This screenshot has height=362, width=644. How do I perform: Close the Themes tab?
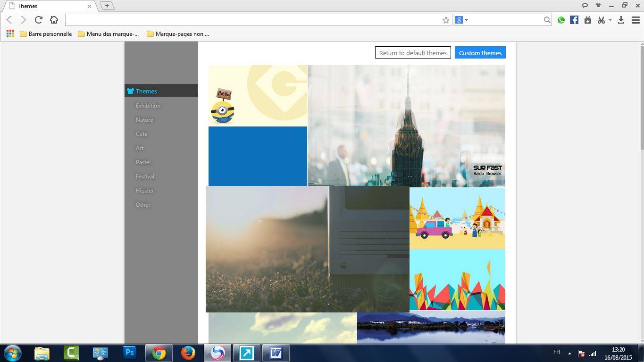click(x=89, y=6)
